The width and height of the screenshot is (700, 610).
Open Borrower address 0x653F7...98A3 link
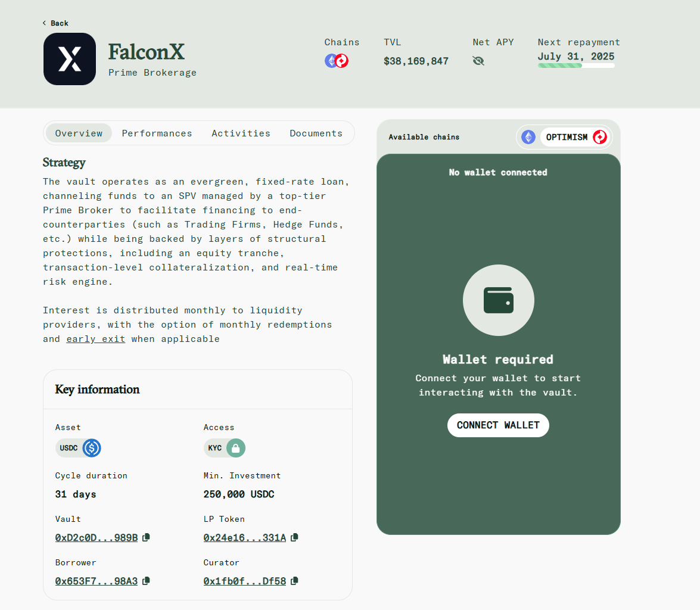tap(97, 581)
